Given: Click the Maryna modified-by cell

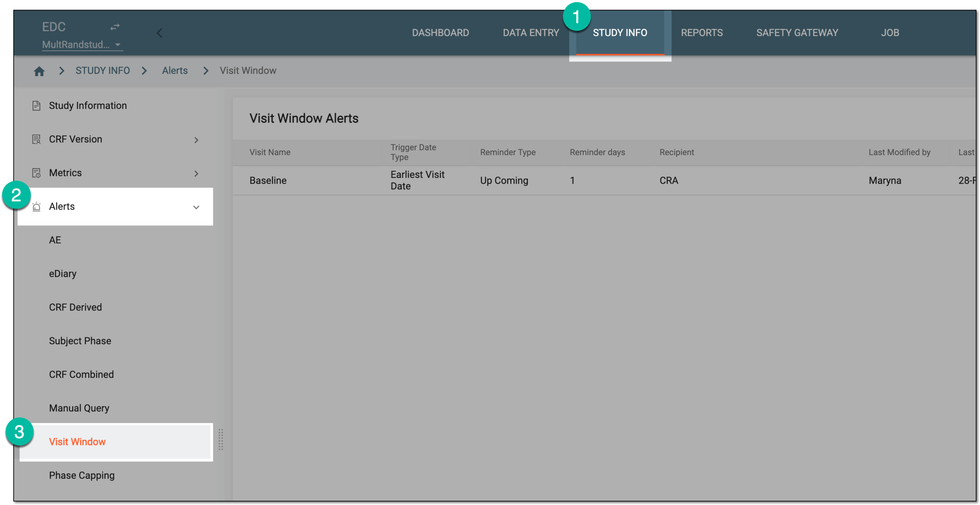Looking at the screenshot, I should click(885, 181).
